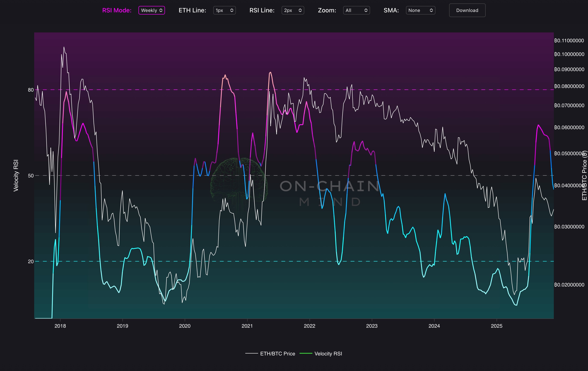The height and width of the screenshot is (371, 588).
Task: Click the RSI Mode label text
Action: click(x=117, y=10)
